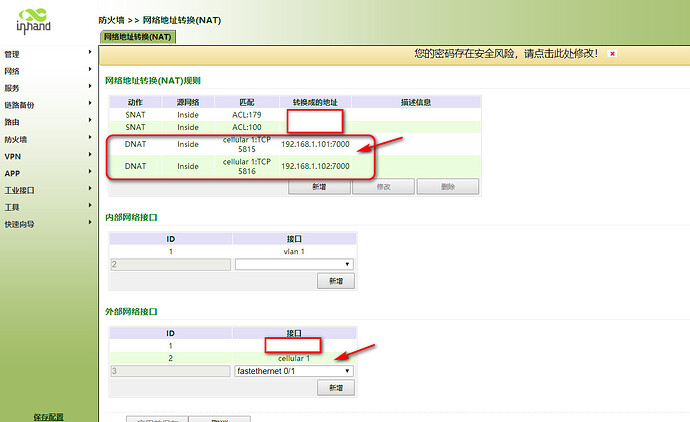Switch to the 网络地址转换(NAT) tab
This screenshot has width=690, height=422.
(138, 37)
